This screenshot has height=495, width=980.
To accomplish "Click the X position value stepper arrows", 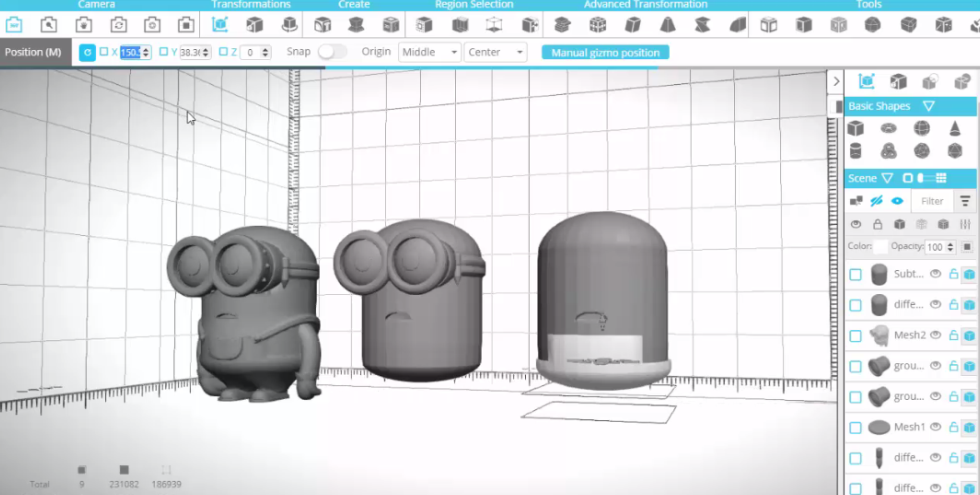I will pos(146,52).
